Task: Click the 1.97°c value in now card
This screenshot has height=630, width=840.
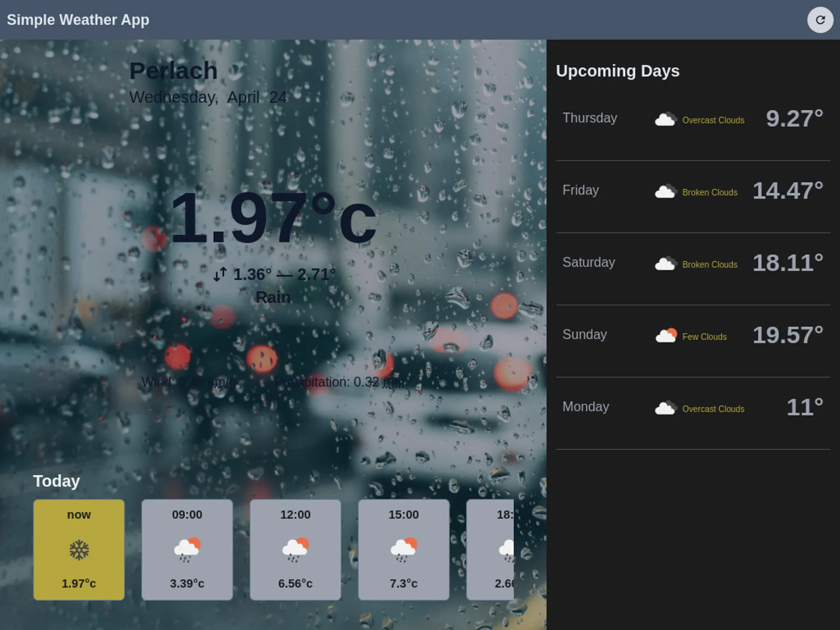Action: point(79,583)
